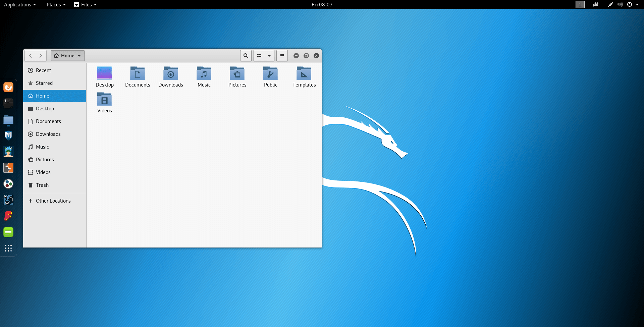Open the Places menu

(x=56, y=4)
